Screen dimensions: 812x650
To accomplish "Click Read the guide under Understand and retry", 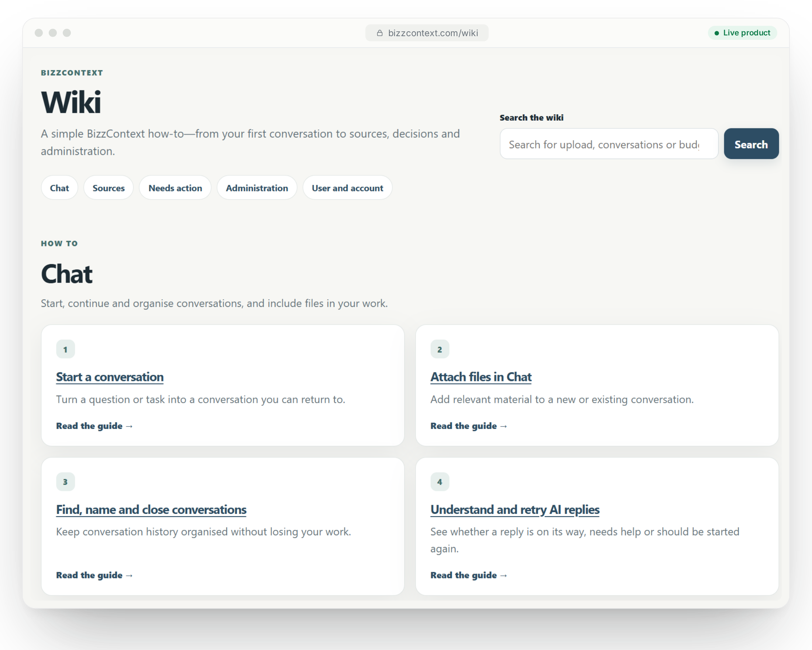I will click(469, 575).
